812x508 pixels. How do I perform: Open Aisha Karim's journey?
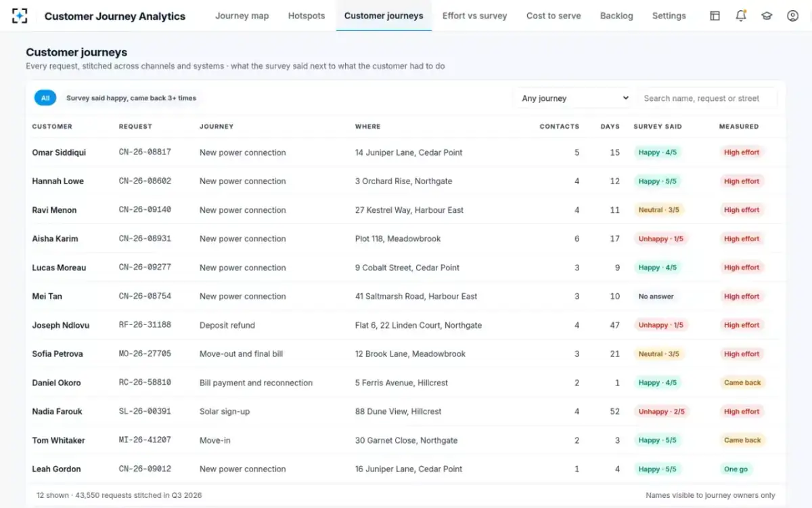406,238
